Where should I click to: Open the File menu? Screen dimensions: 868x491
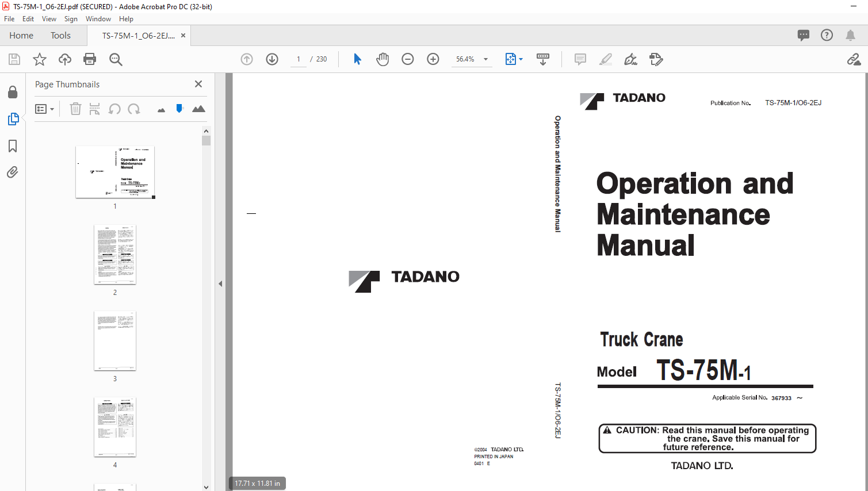[x=9, y=19]
